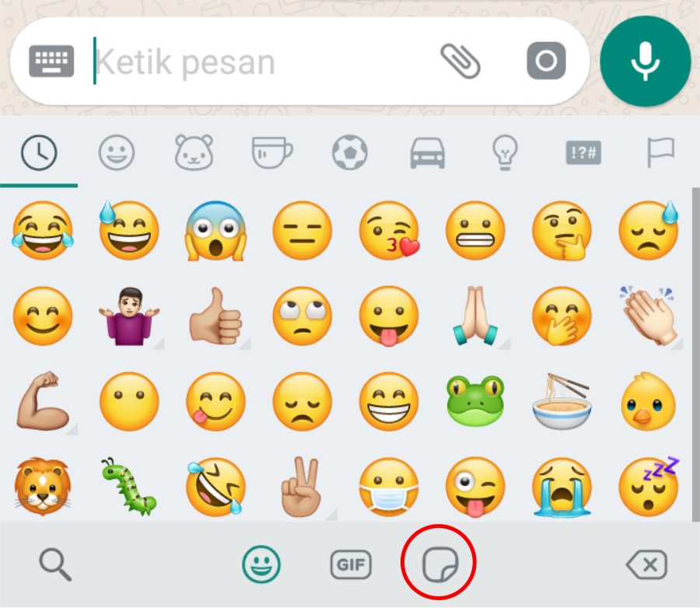Select the emoji mode smiley at the bottom

click(x=261, y=564)
